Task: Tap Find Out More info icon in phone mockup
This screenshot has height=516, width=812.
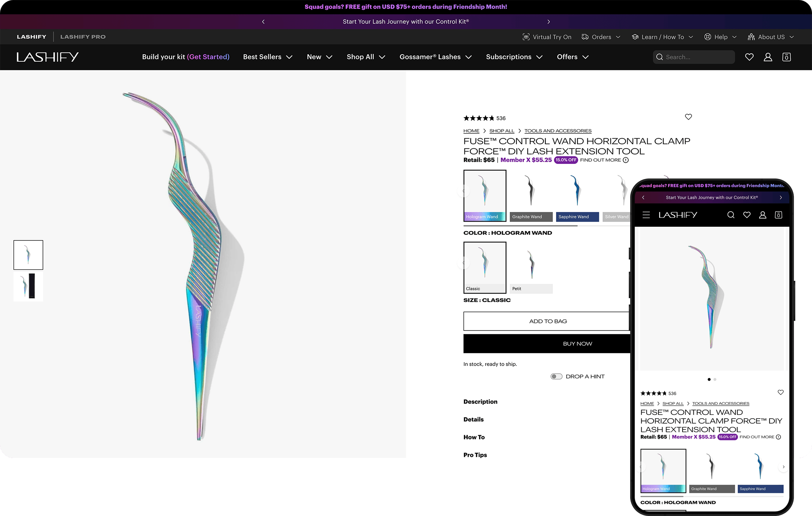Action: [x=779, y=437]
